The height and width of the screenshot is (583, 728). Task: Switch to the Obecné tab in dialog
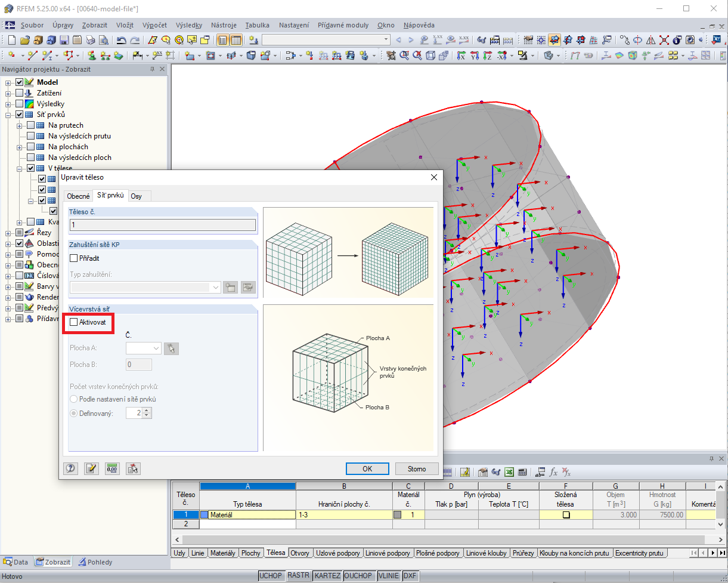(x=78, y=196)
